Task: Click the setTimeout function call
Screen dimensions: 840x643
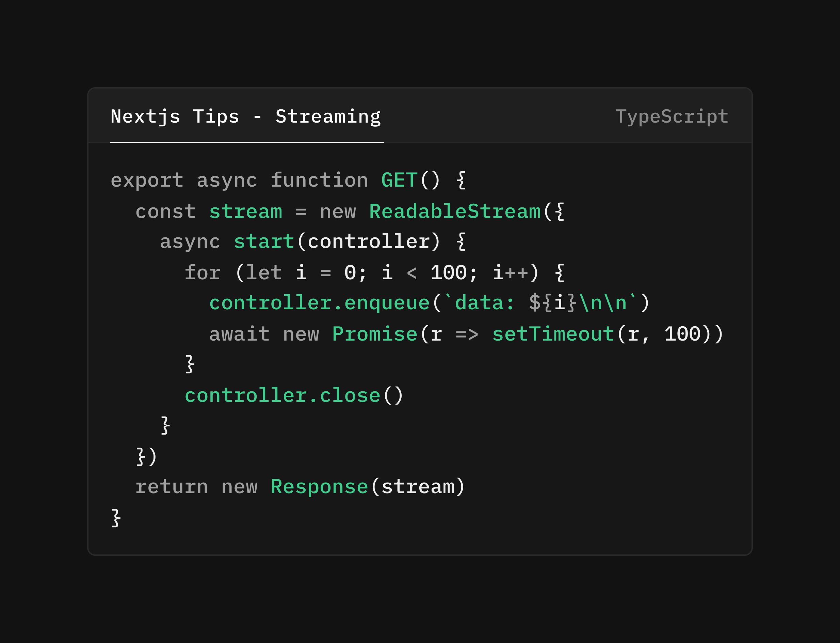Action: click(x=553, y=334)
